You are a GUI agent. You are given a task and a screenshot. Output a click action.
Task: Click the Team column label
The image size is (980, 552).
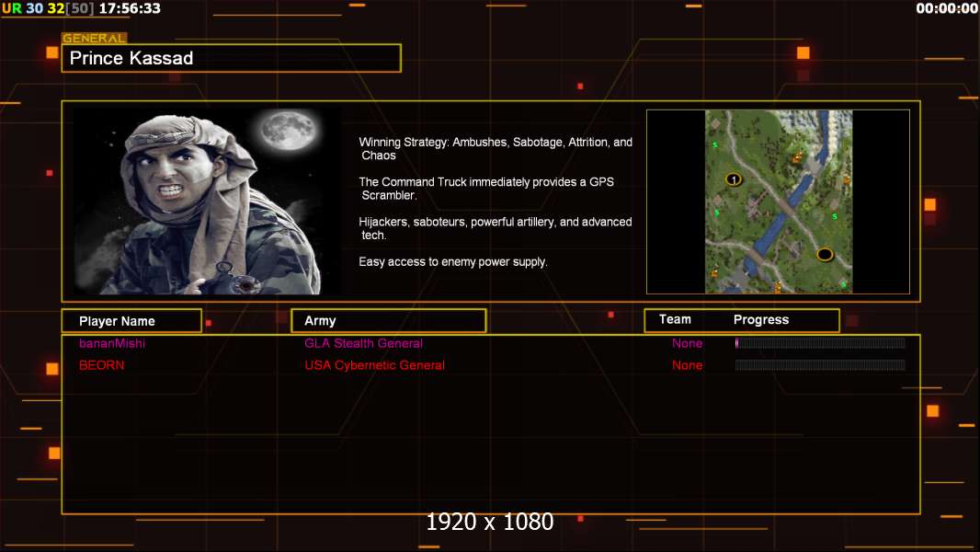click(675, 319)
